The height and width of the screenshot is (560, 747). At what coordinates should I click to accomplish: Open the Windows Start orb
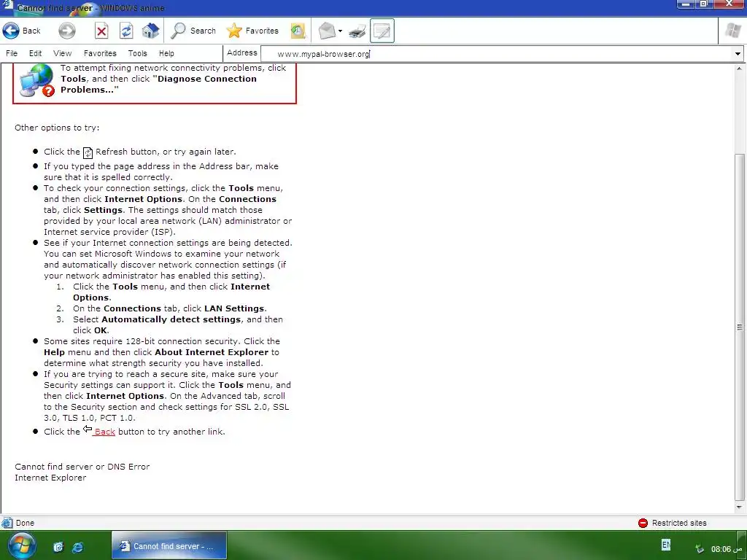click(x=21, y=545)
